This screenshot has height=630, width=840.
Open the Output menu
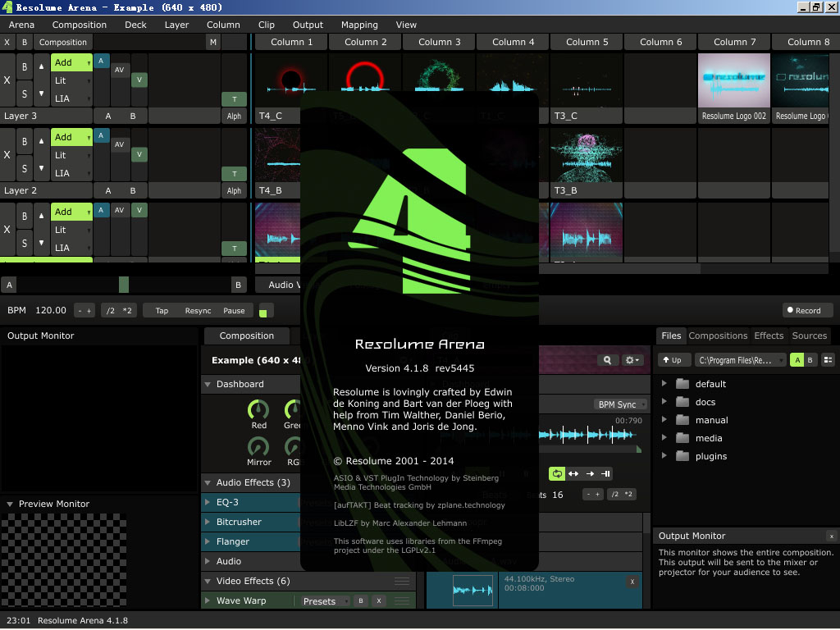(x=308, y=25)
